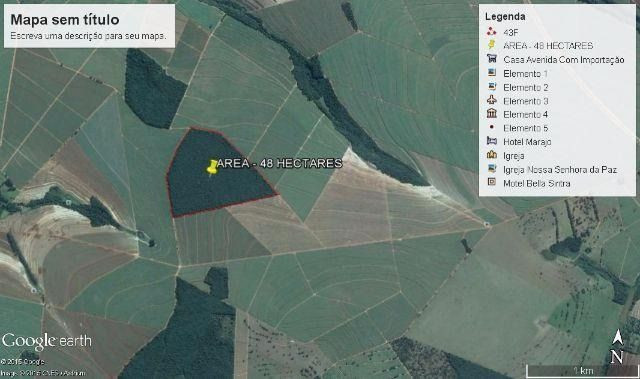Click the icon for Igreja Nossa Senhora da Paz
The height and width of the screenshot is (379, 640).
click(x=492, y=168)
